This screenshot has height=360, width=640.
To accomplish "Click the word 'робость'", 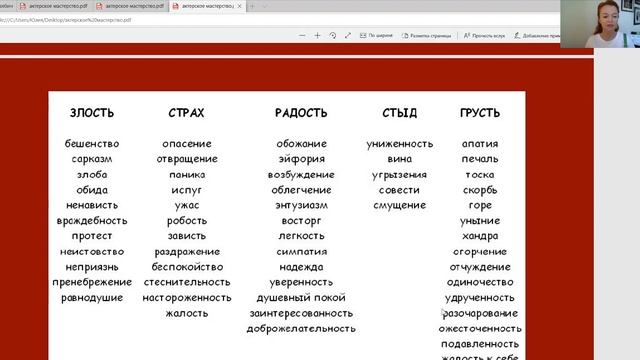I will pos(187,220).
